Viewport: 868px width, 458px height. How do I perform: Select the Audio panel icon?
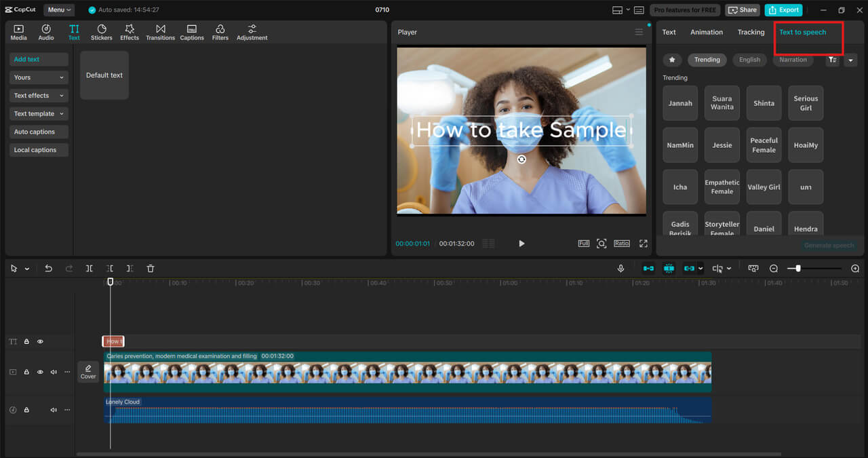click(x=45, y=31)
